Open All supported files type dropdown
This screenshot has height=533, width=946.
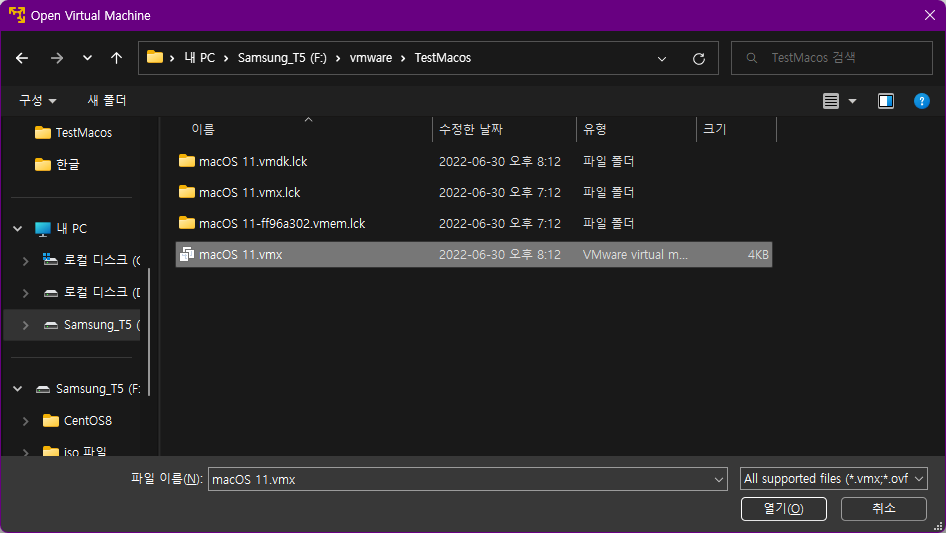pos(833,479)
